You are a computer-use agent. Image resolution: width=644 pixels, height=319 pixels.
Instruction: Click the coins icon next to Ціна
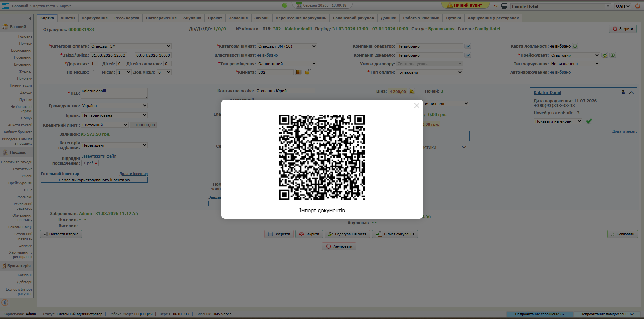[412, 91]
